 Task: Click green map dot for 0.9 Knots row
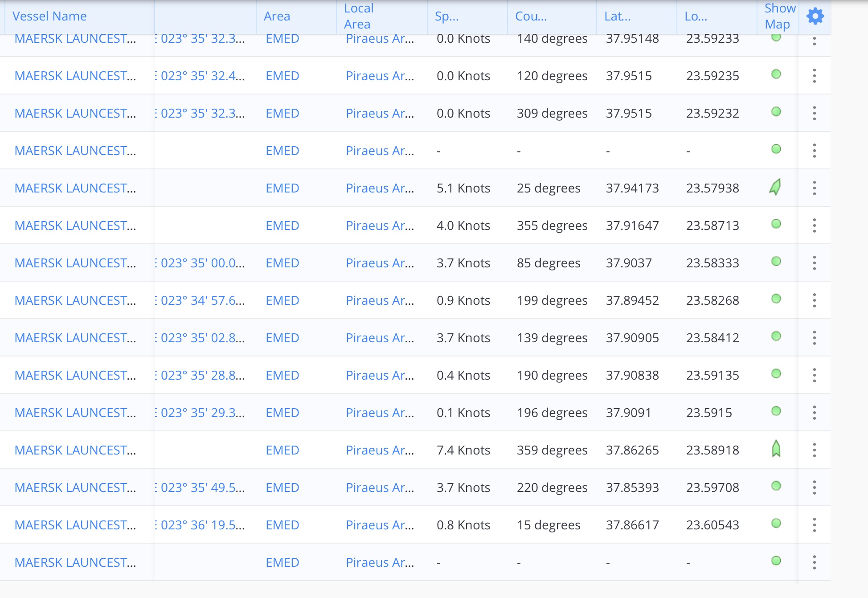(x=776, y=299)
